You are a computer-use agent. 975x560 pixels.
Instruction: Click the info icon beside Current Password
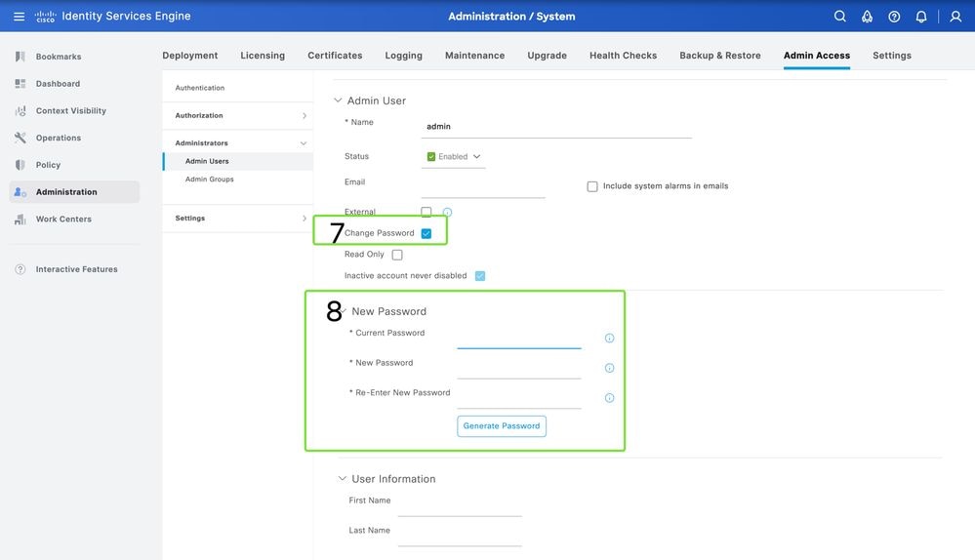(x=609, y=339)
